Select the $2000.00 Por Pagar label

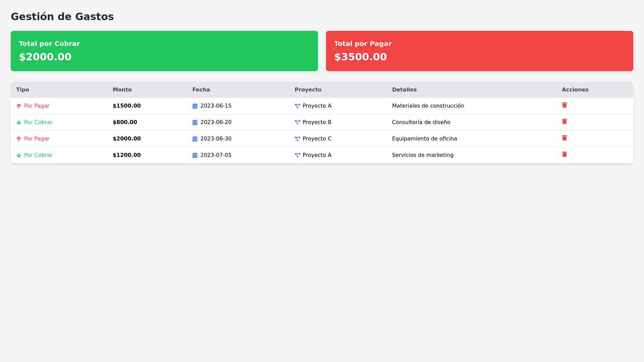37,139
